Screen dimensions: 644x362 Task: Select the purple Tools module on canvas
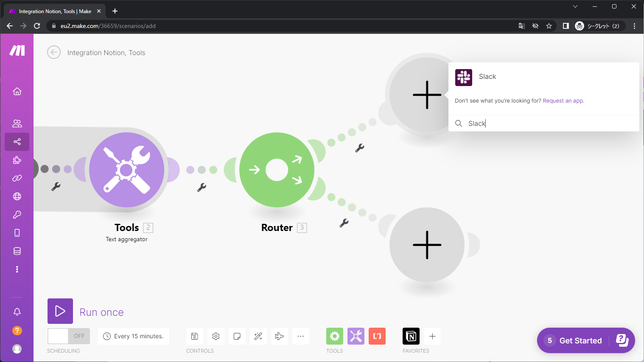point(126,170)
